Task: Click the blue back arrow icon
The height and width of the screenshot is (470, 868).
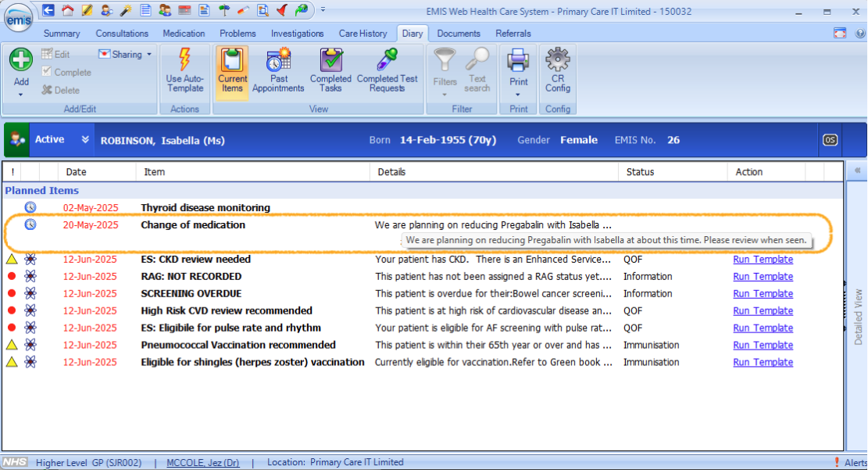Action: (48, 10)
